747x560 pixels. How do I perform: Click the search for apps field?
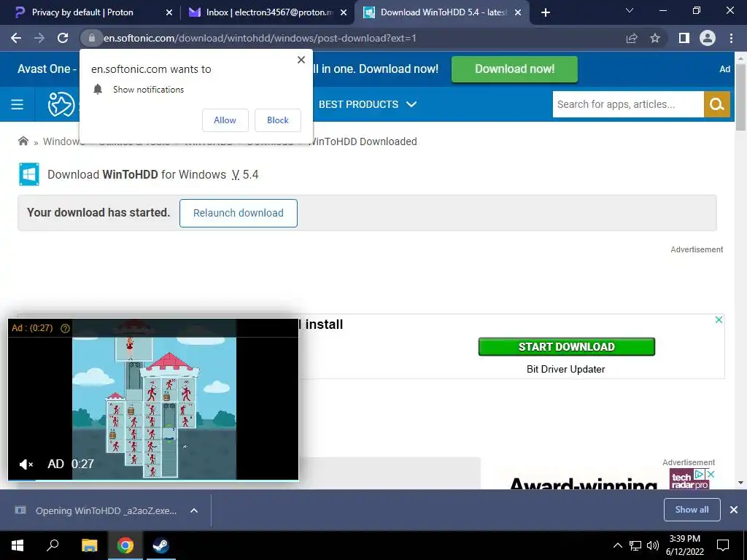point(628,104)
